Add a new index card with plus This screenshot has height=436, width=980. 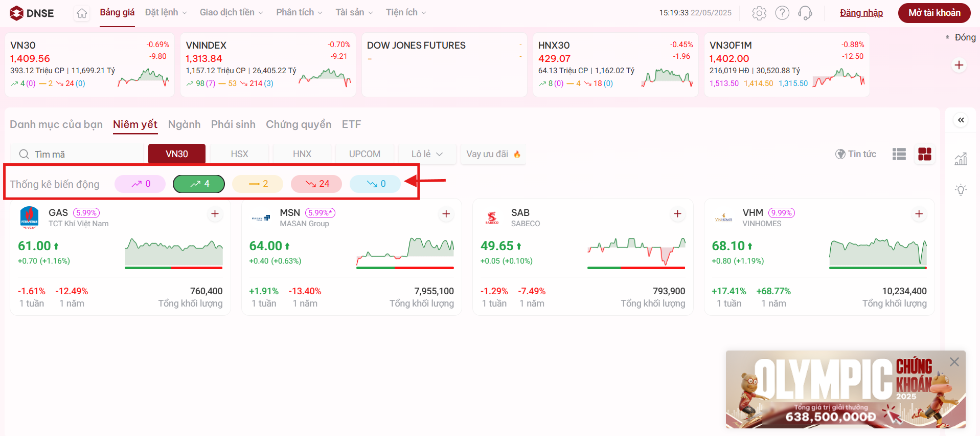[959, 65]
